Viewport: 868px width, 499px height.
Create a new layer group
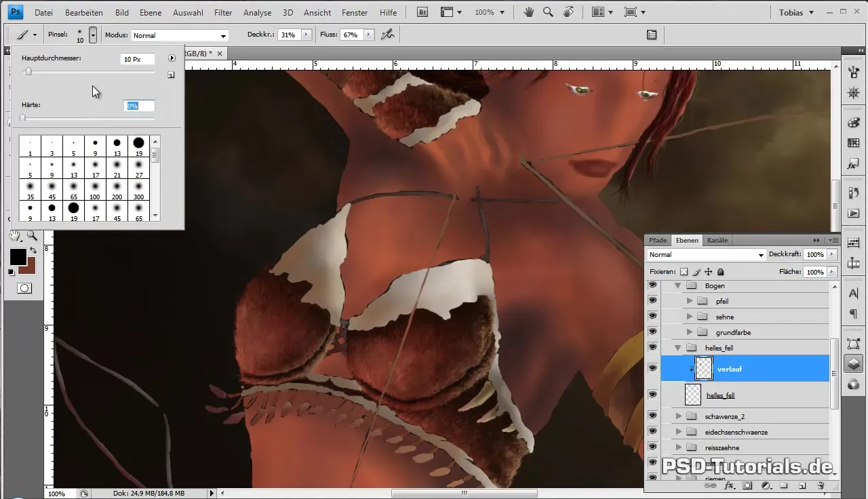click(x=783, y=485)
